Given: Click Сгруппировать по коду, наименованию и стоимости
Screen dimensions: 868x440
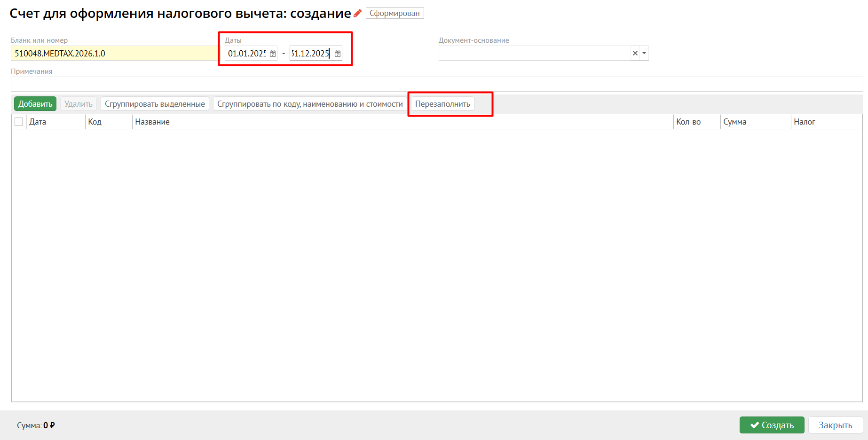Looking at the screenshot, I should [x=310, y=104].
